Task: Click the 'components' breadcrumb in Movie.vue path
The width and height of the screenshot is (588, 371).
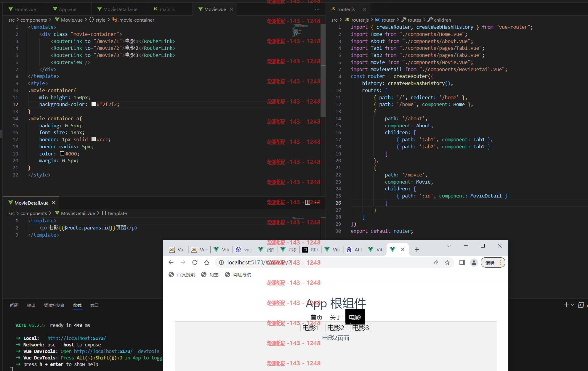Action: 33,20
